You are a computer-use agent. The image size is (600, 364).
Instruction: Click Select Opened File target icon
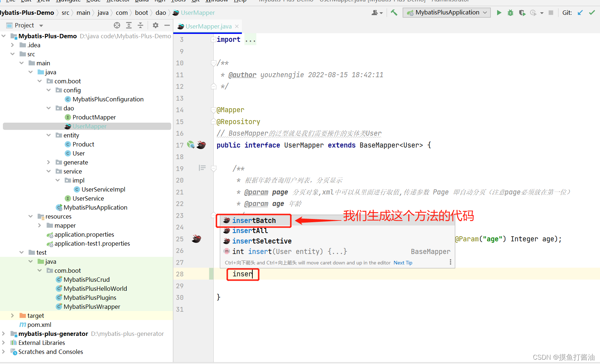[x=117, y=25]
